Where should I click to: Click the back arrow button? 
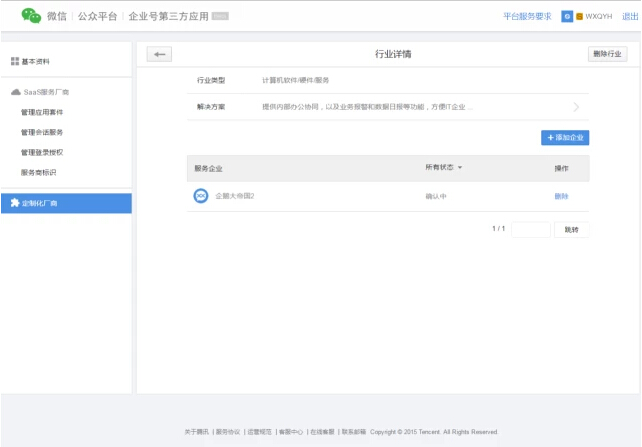point(159,54)
